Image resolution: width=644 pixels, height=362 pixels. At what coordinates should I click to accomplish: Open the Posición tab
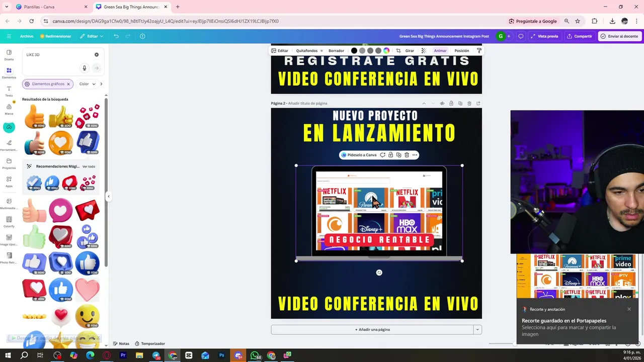(462, 51)
